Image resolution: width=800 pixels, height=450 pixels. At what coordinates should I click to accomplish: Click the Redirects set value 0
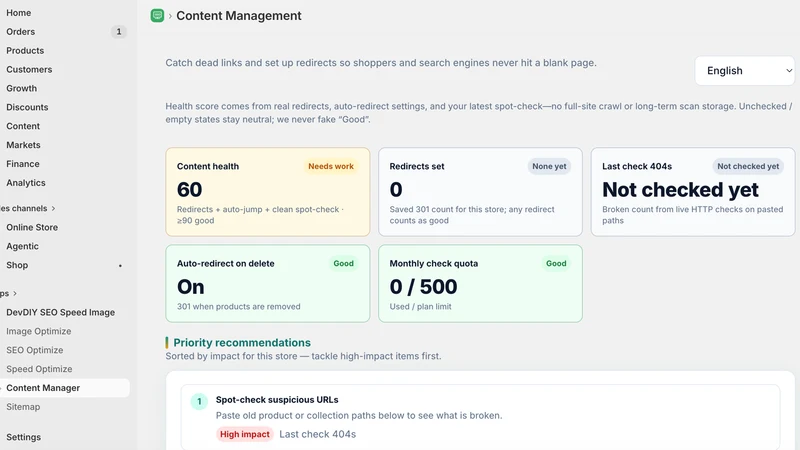click(396, 190)
